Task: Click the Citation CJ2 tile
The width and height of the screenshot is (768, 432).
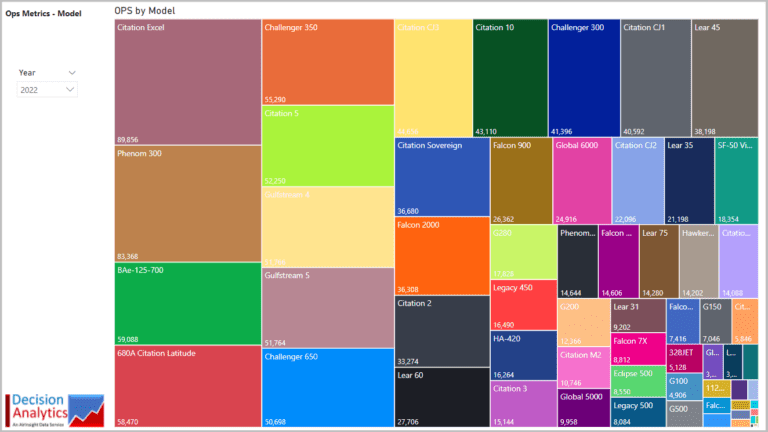Action: (638, 181)
